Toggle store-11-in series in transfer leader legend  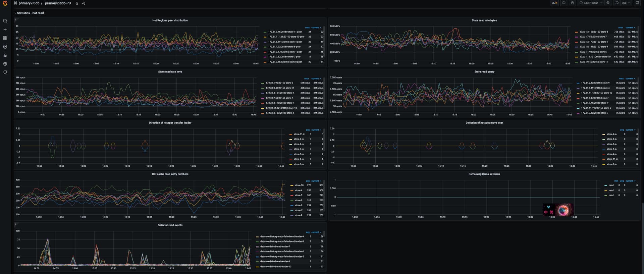pos(299,134)
